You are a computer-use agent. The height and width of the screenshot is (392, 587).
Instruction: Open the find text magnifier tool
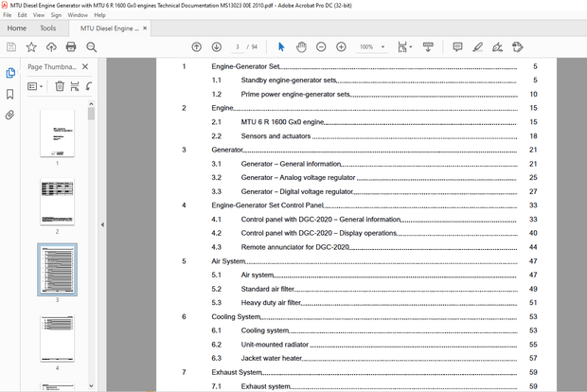pos(91,46)
